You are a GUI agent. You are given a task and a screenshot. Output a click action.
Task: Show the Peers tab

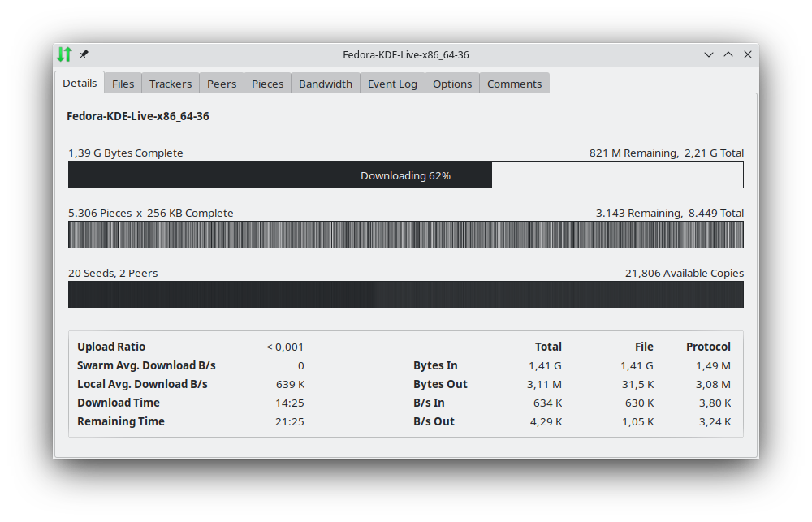click(x=222, y=84)
